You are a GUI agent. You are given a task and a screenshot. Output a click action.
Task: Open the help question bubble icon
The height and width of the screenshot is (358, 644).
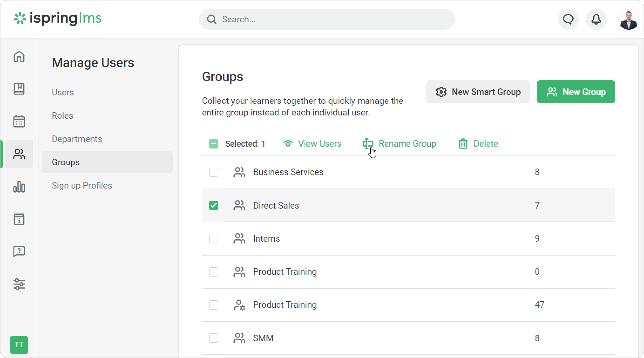pos(19,251)
